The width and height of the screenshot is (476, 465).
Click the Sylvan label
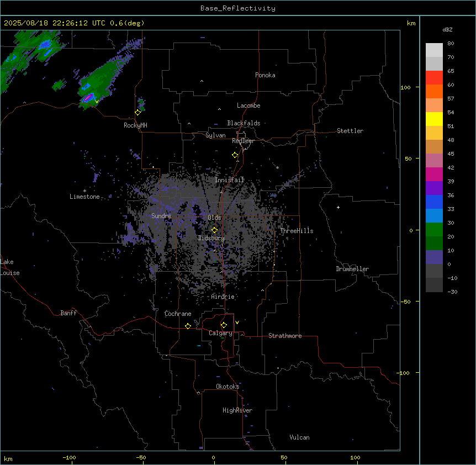pyautogui.click(x=215, y=135)
